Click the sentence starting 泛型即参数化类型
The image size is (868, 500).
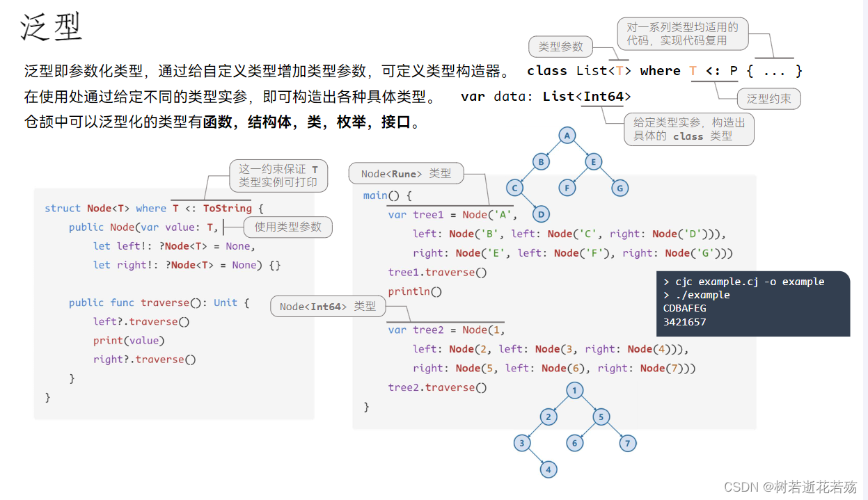(267, 71)
